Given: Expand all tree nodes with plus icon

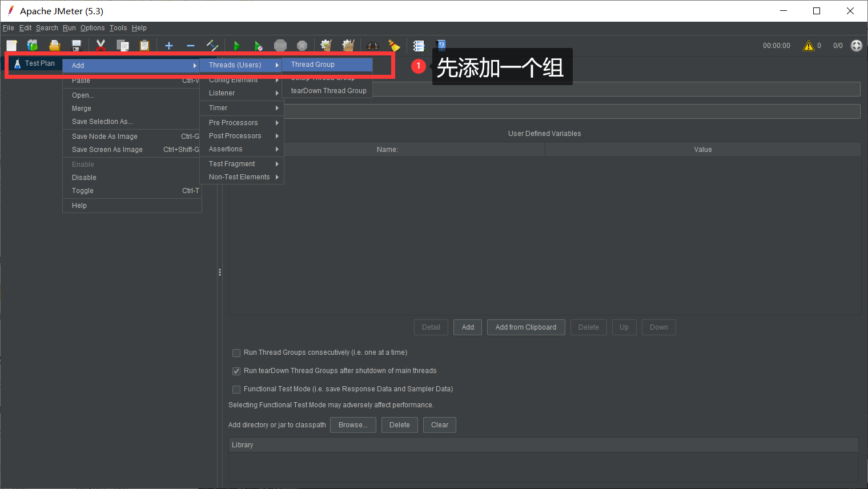Looking at the screenshot, I should (x=169, y=46).
